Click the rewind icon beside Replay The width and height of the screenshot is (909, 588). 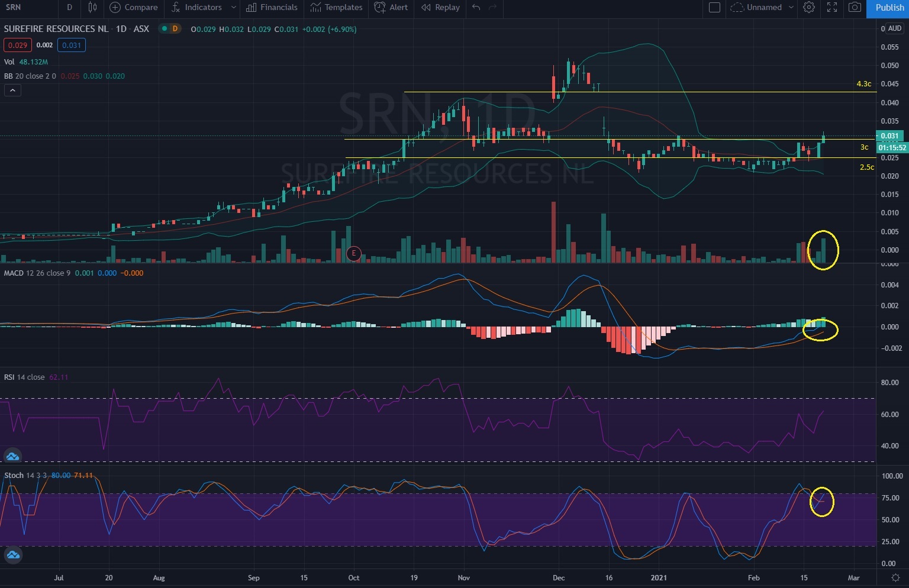(x=426, y=7)
